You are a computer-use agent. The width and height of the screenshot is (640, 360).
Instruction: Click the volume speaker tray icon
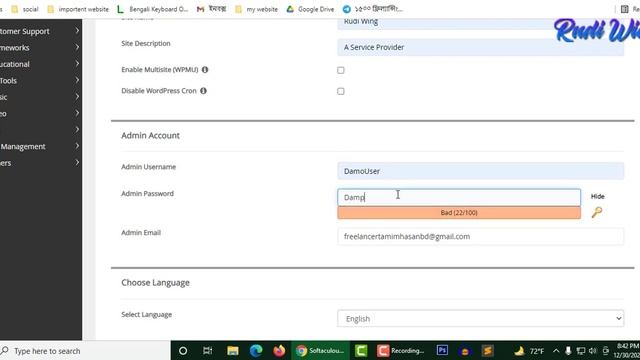coord(593,351)
